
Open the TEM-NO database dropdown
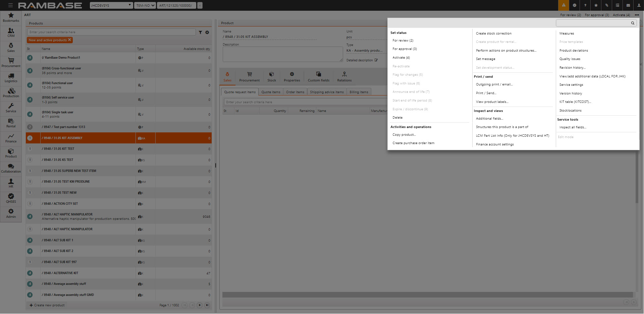145,5
